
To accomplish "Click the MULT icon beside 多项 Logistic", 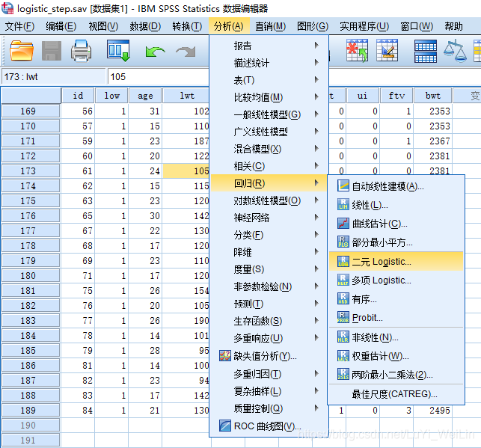I will (x=343, y=280).
